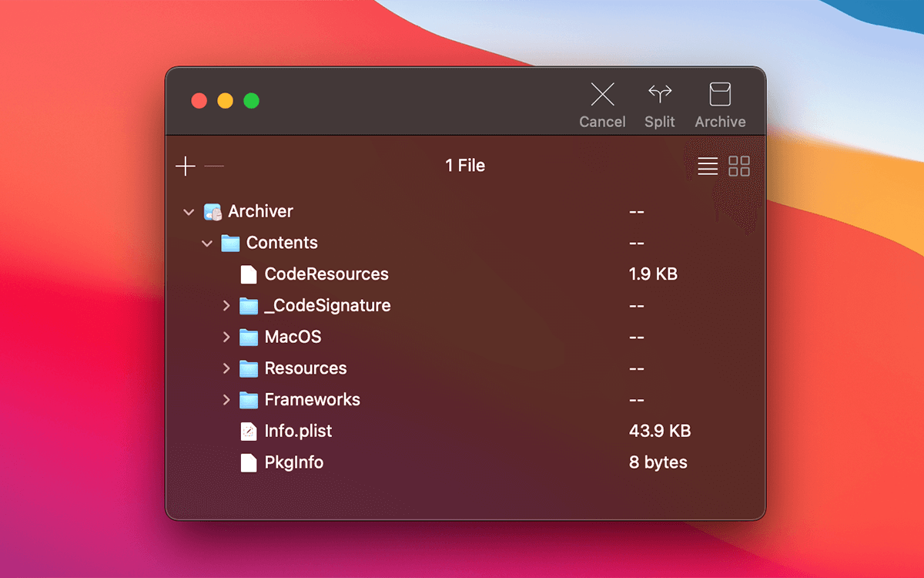Expand the Frameworks folder

tap(226, 400)
